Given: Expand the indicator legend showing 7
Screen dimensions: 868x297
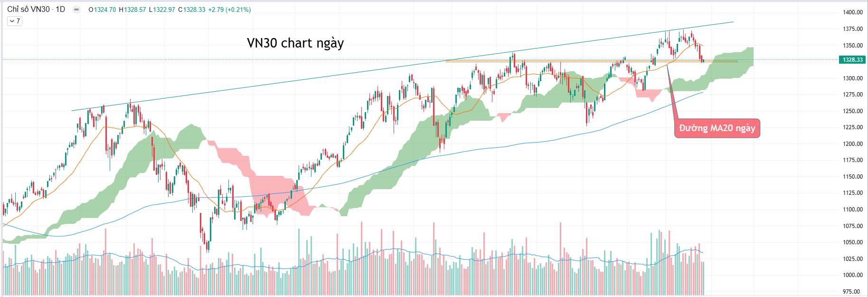Looking at the screenshot, I should point(15,21).
